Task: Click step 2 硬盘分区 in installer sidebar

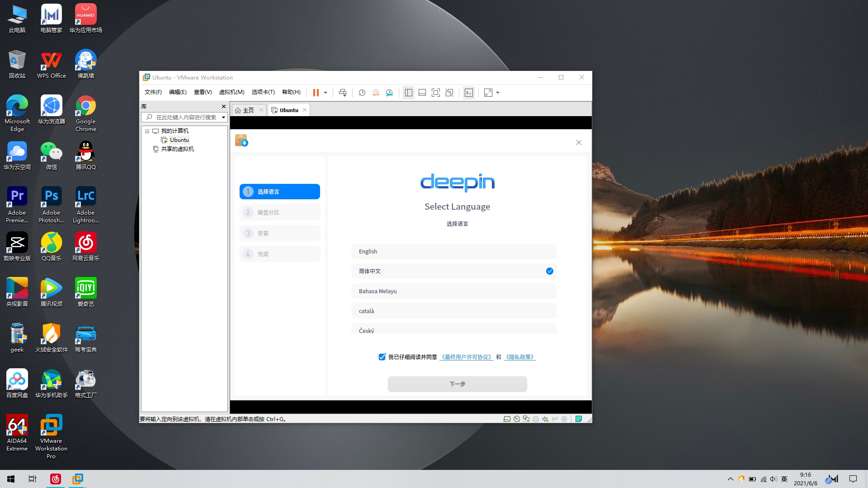Action: tap(280, 212)
